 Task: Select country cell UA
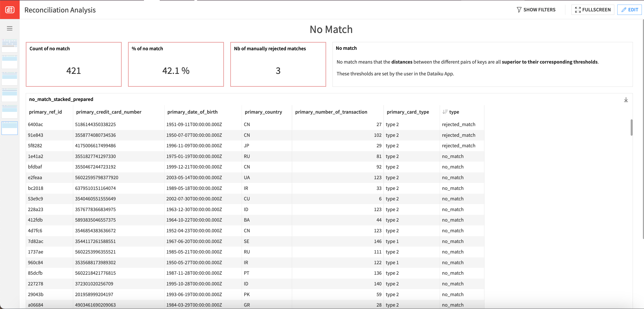(247, 177)
